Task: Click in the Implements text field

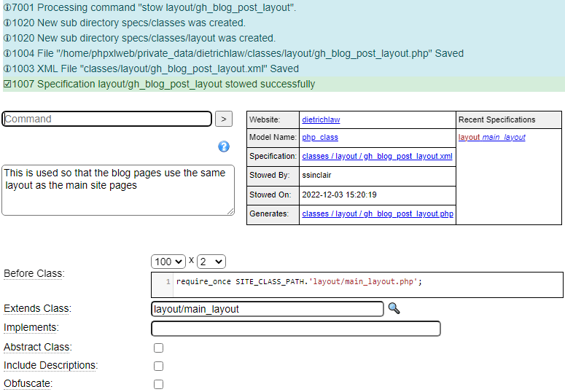Action: 295,329
